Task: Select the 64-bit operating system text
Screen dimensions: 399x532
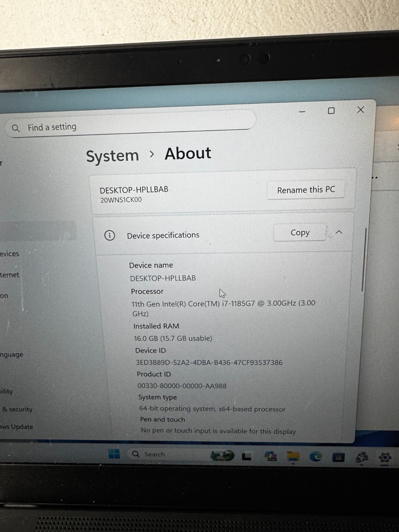Action: (x=212, y=409)
